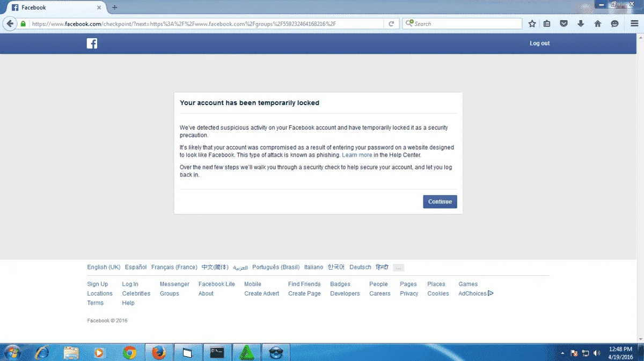Open the Learn more link
This screenshot has width=644, height=361.
357,155
